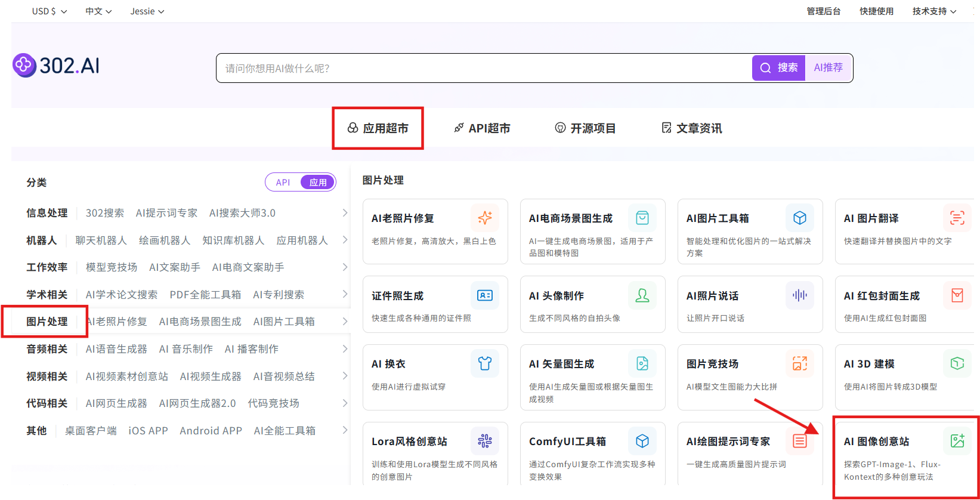This screenshot has height=500, width=980.
Task: Select the 音频相关 category
Action: (x=47, y=349)
